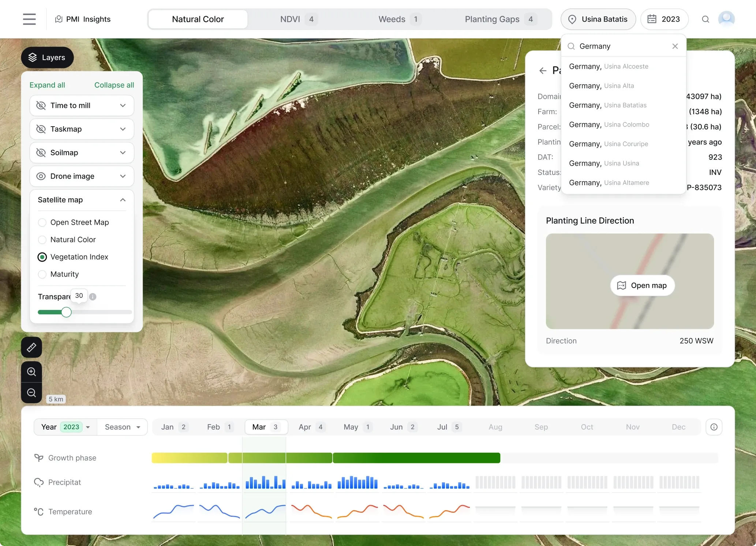The width and height of the screenshot is (756, 546).
Task: Choose Germany, Usina Alcoeste result
Action: 623,67
